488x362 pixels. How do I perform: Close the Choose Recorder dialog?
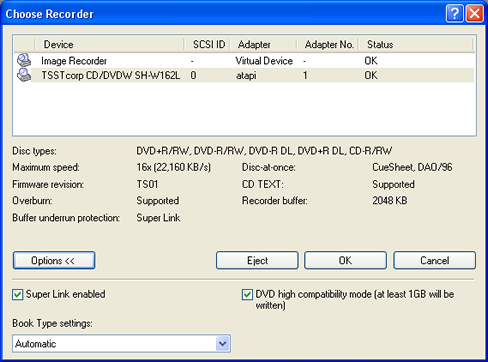pyautogui.click(x=475, y=14)
